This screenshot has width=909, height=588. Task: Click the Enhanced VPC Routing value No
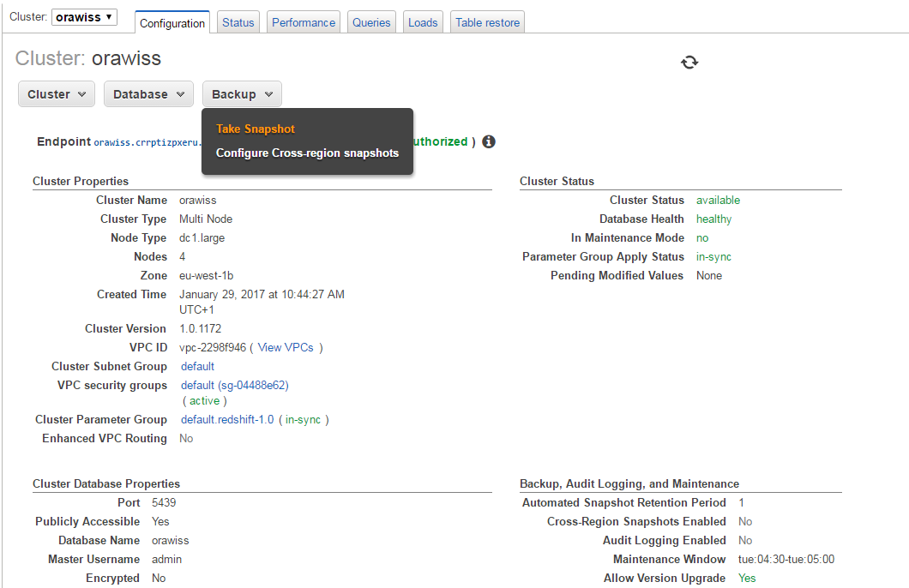coord(186,439)
